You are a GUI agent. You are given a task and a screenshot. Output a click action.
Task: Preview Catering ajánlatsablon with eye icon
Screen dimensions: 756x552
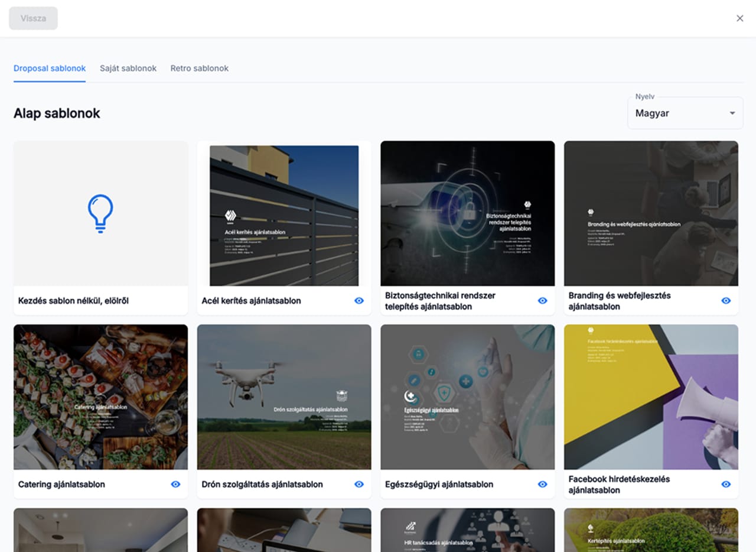click(x=175, y=484)
